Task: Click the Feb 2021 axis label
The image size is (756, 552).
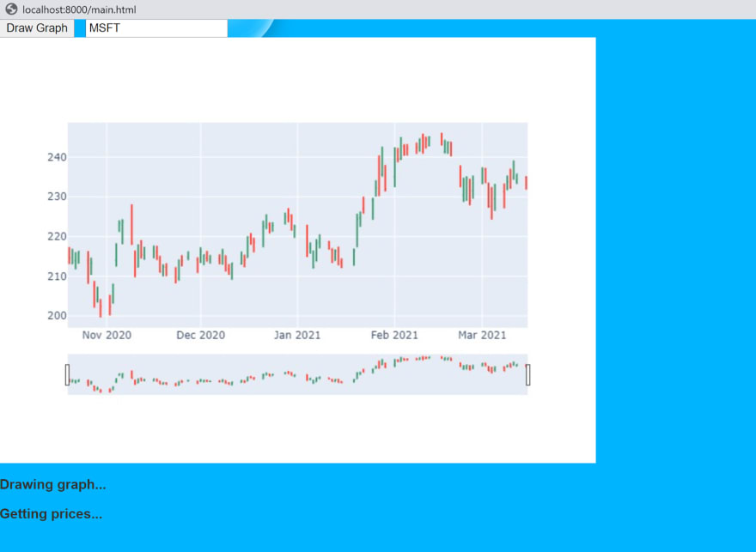Action: click(394, 336)
